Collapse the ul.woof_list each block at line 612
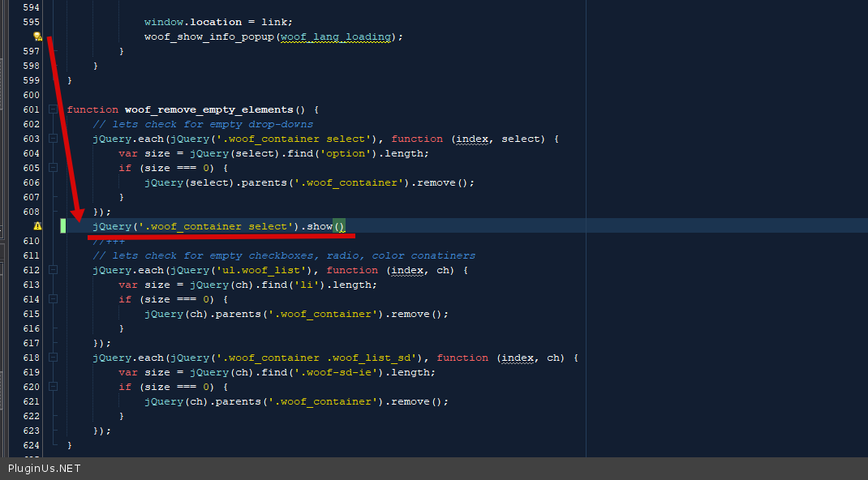 pyautogui.click(x=53, y=270)
